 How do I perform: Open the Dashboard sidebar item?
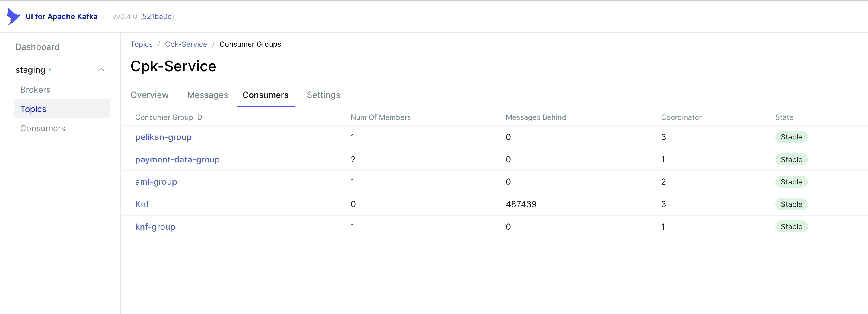click(37, 47)
